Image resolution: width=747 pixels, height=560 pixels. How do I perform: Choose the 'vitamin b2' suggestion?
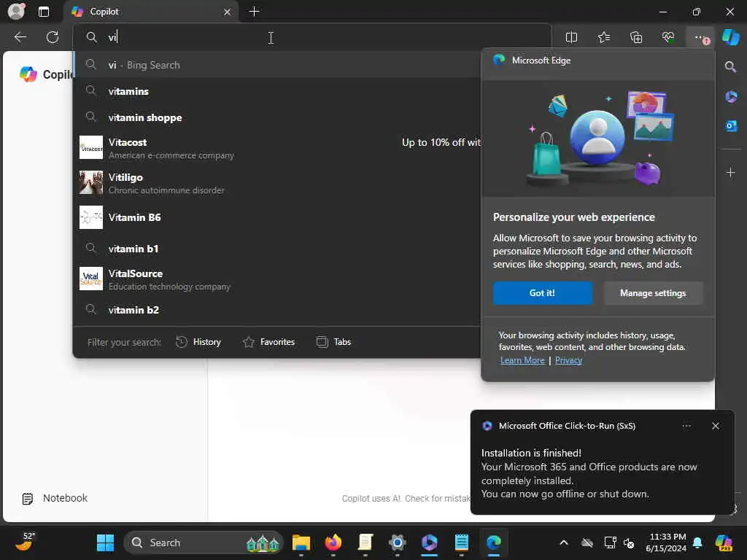click(276, 309)
